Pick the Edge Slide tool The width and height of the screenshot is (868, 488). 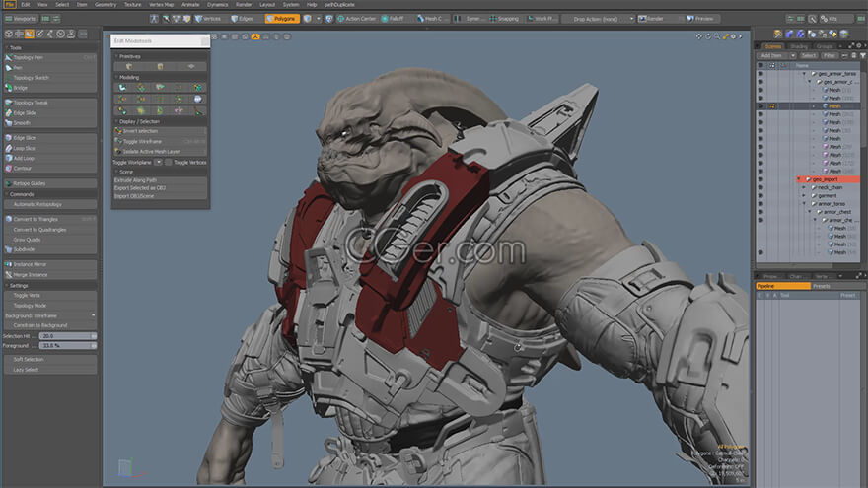coord(50,112)
